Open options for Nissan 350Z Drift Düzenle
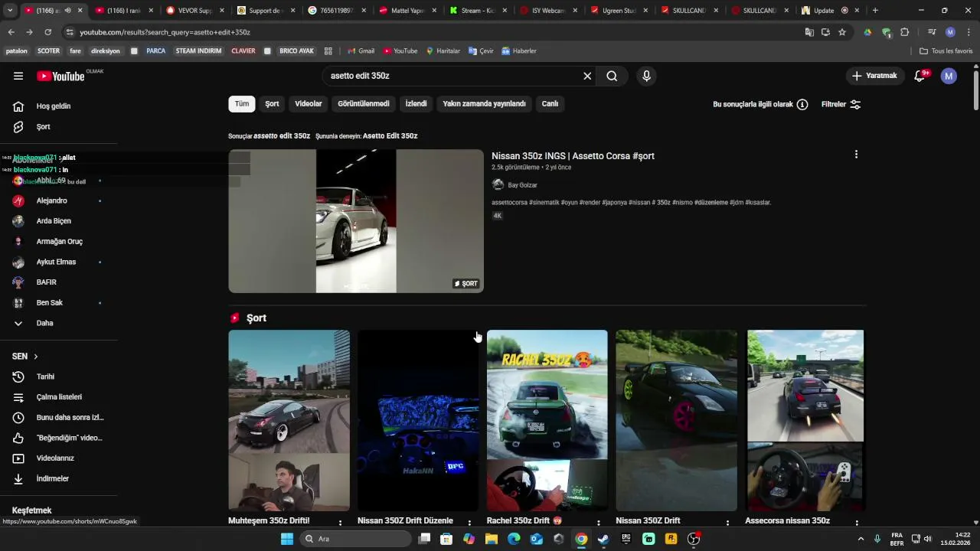 470,523
